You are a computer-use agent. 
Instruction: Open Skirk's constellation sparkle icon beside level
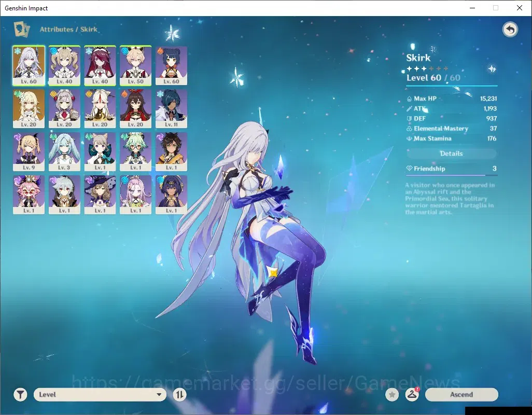pyautogui.click(x=492, y=69)
